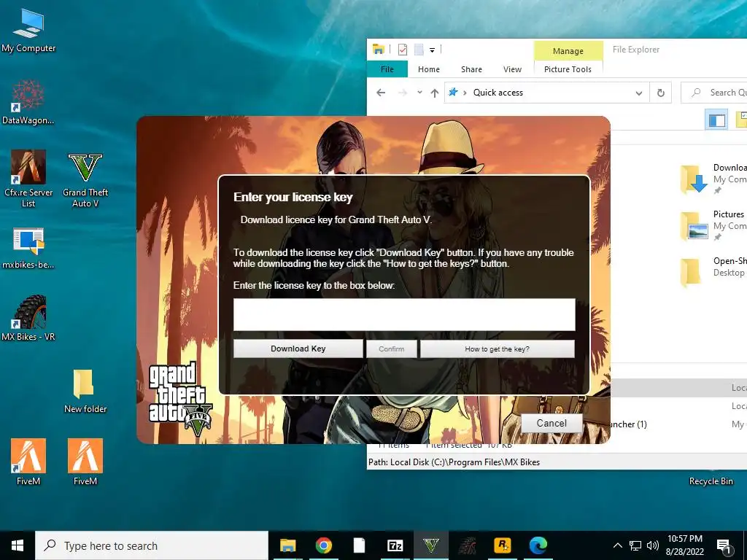The width and height of the screenshot is (747, 560).
Task: Toggle the preview pane view button
Action: pos(717,120)
